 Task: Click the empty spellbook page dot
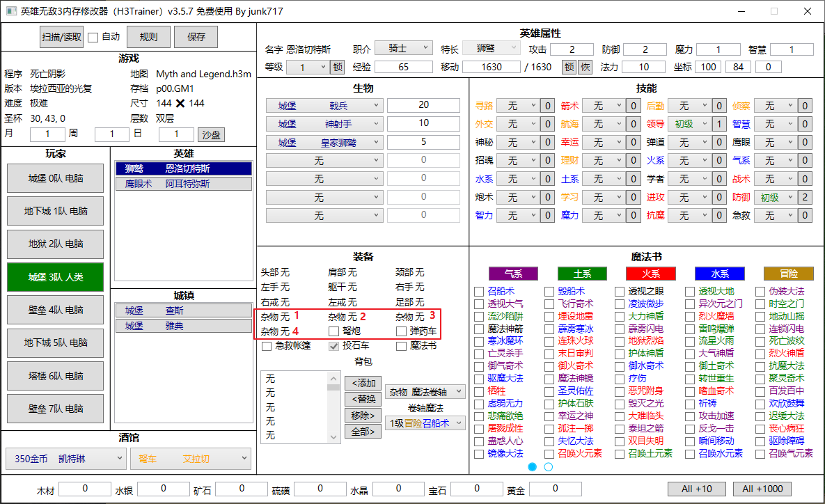point(548,466)
